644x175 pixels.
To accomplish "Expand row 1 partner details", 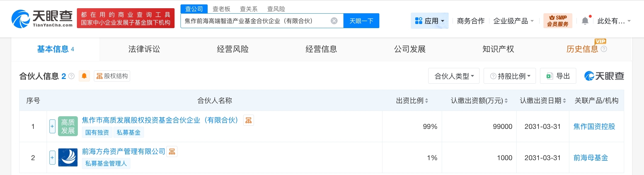I will click(x=52, y=126).
